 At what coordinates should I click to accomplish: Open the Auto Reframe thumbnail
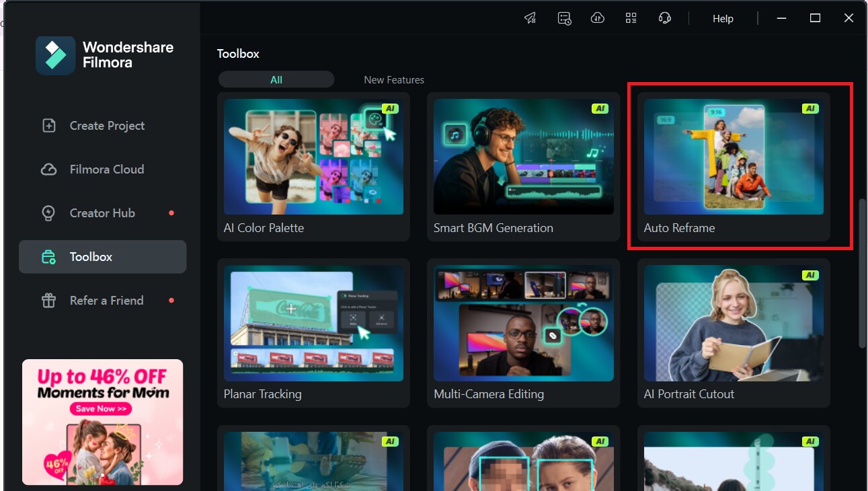[734, 157]
